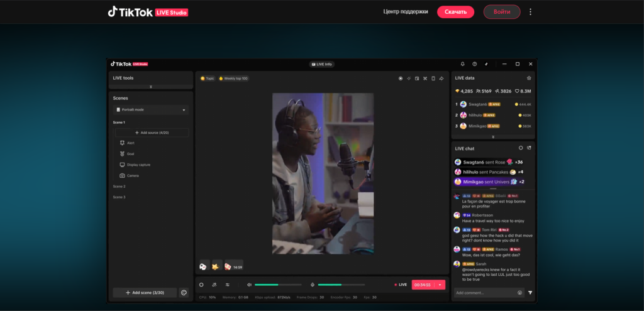Viewport: 644px width, 311px height.
Task: Click the 00:34:55 live timer button
Action: 423,285
